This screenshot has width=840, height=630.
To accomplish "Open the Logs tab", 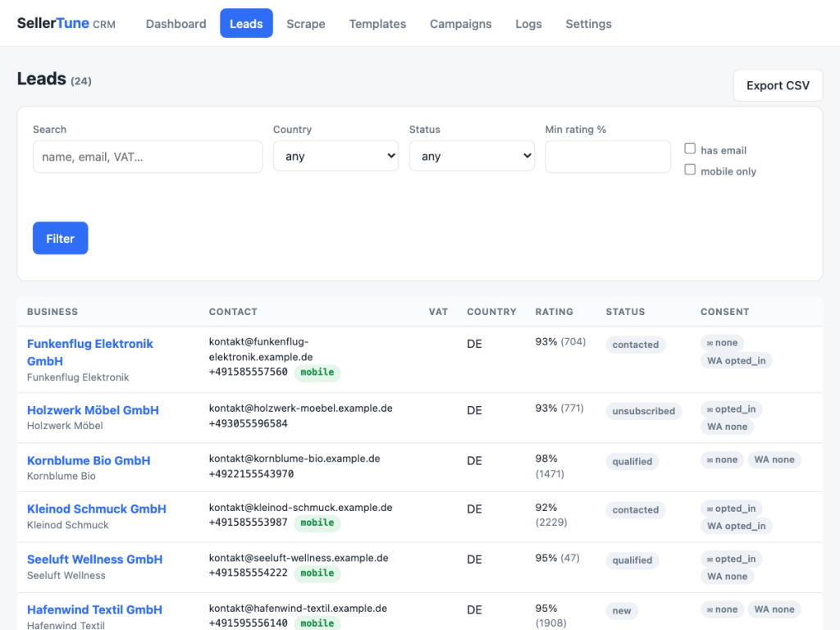I will (x=528, y=24).
